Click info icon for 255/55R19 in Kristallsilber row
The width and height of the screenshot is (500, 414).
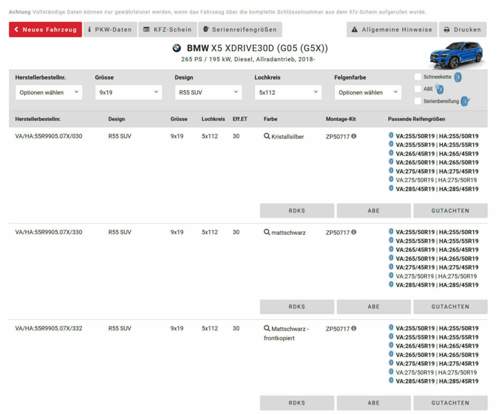coord(391,144)
